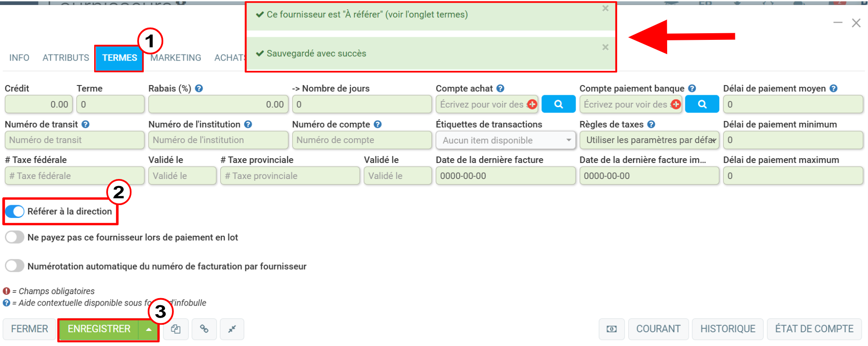Click the money bill icon left of Courant
Image resolution: width=868 pixels, height=346 pixels.
(x=612, y=329)
